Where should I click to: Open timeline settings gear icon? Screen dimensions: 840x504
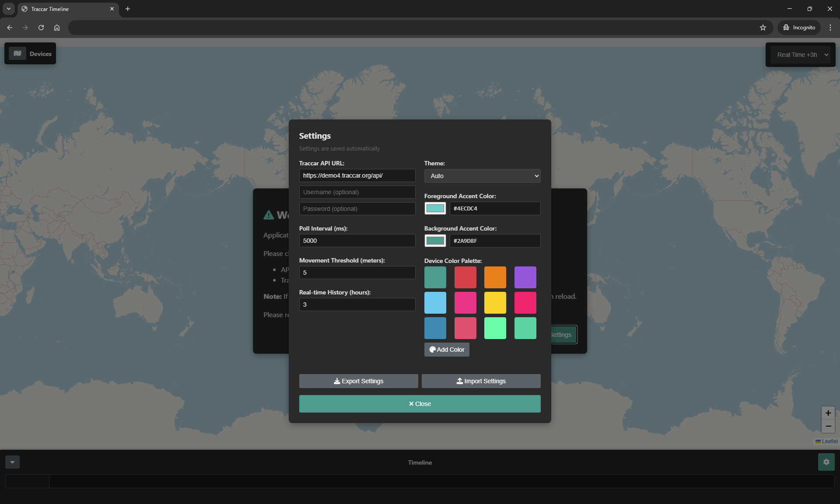coord(826,462)
